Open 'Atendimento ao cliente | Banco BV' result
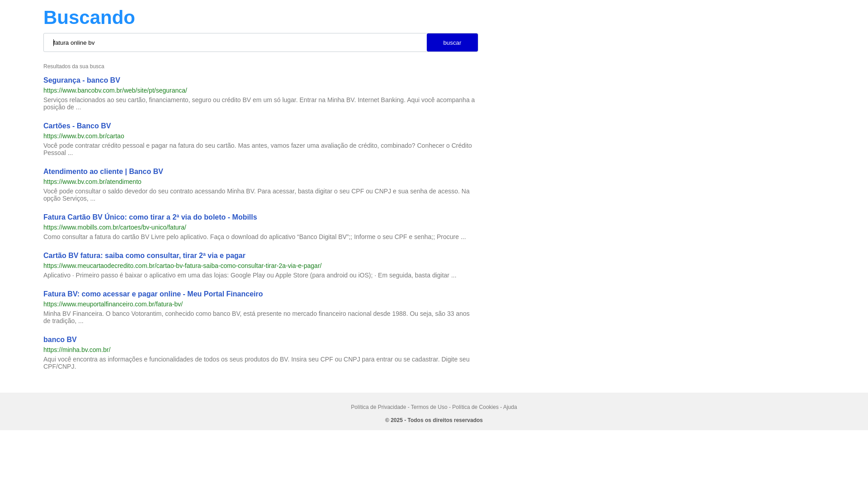The image size is (868, 488). point(103,172)
